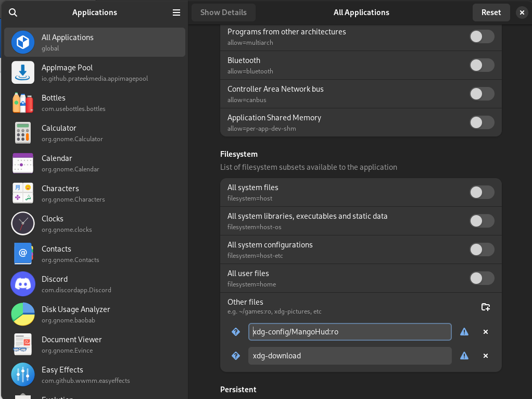The height and width of the screenshot is (399, 532).
Task: Toggle All system files access
Action: pos(482,192)
